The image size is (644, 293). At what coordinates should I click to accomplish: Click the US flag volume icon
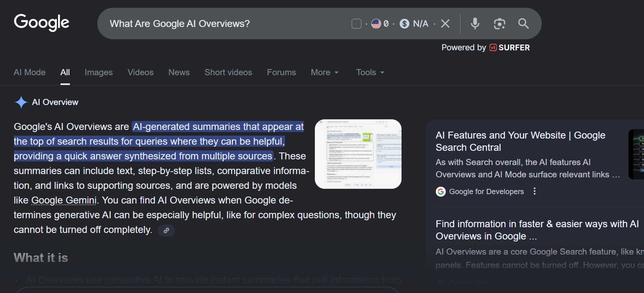click(376, 24)
